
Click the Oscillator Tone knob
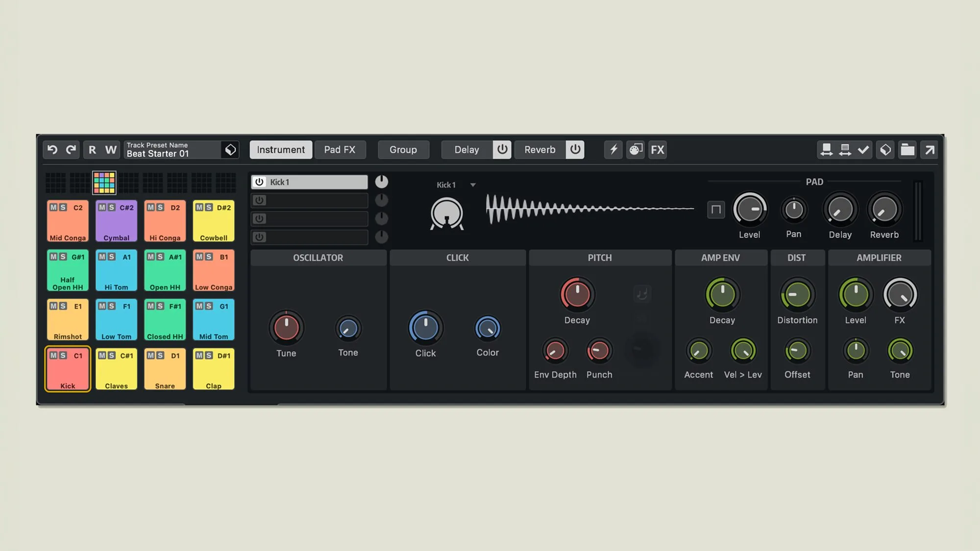coord(348,329)
